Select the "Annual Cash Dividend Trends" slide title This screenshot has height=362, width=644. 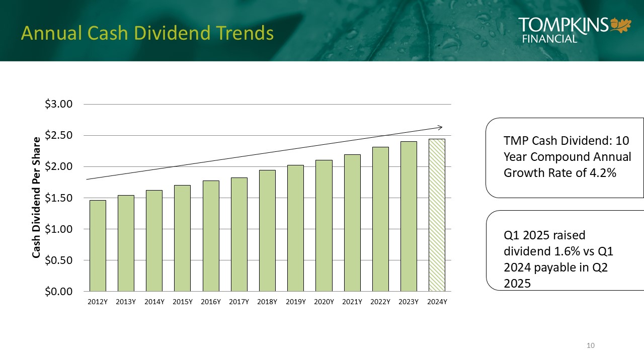[147, 33]
